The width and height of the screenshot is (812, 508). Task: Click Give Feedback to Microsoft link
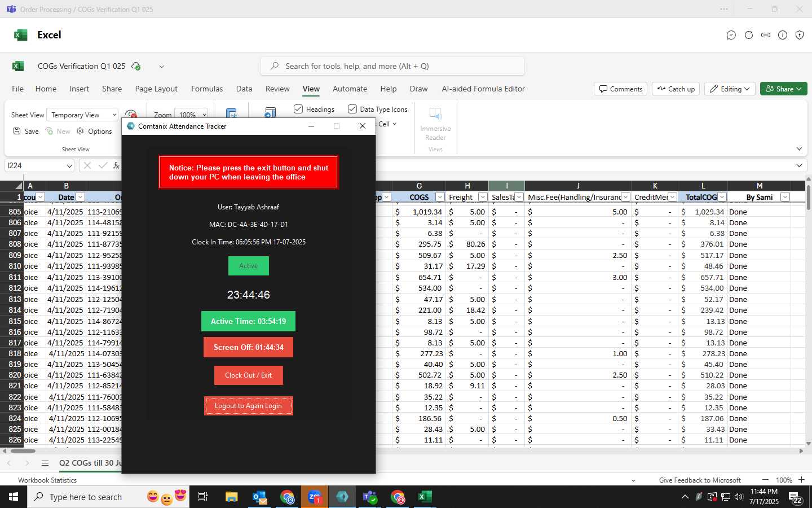tap(700, 480)
